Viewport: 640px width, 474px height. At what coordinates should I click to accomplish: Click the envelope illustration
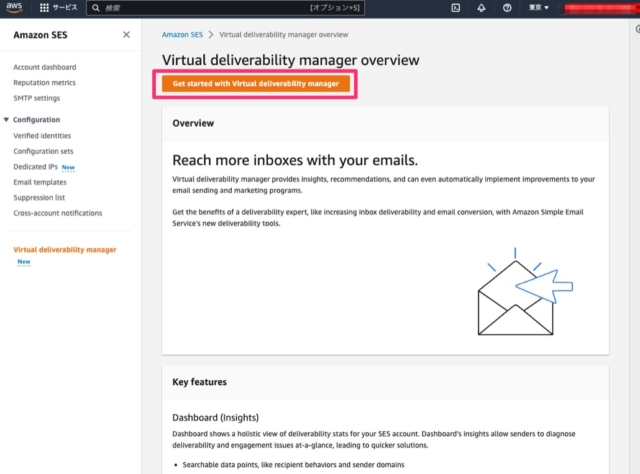click(525, 292)
